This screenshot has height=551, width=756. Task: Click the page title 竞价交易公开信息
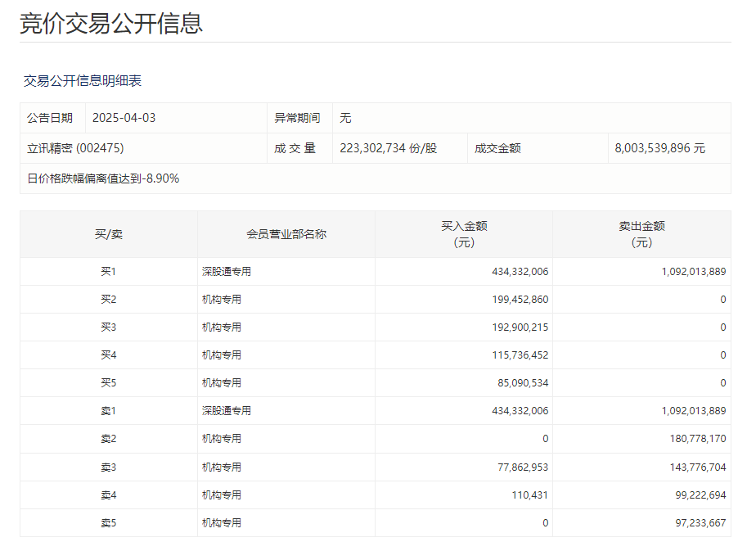pos(111,23)
